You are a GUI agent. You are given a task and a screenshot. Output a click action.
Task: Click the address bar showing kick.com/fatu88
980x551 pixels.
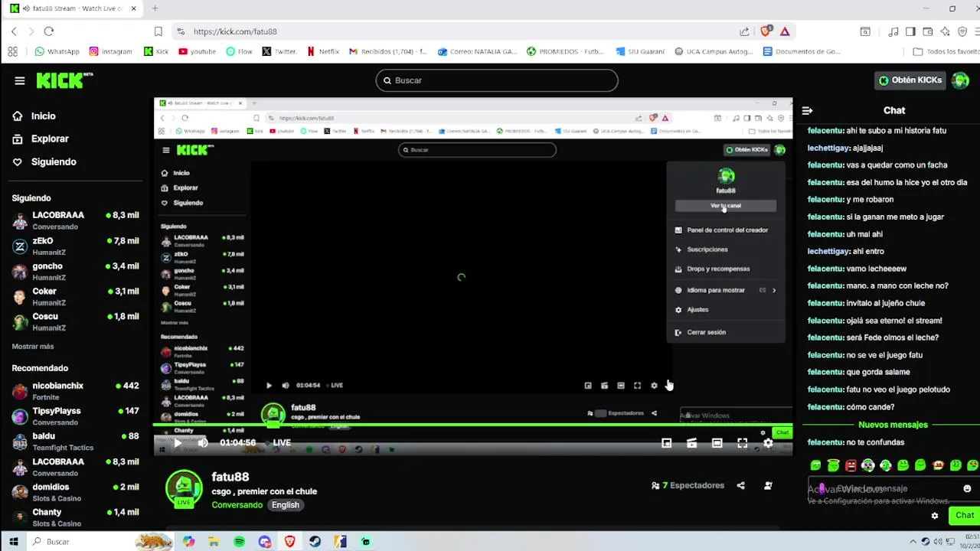coord(459,31)
